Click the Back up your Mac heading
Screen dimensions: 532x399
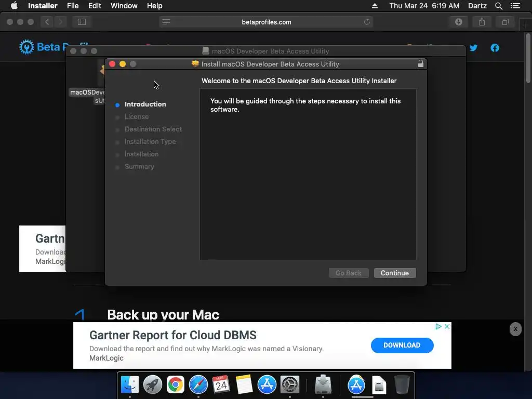click(163, 314)
